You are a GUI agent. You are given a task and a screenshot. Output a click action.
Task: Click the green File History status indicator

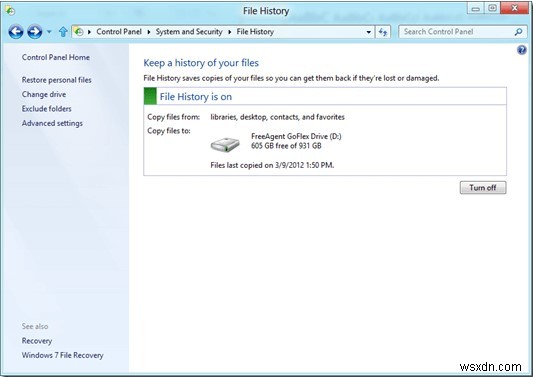click(150, 96)
